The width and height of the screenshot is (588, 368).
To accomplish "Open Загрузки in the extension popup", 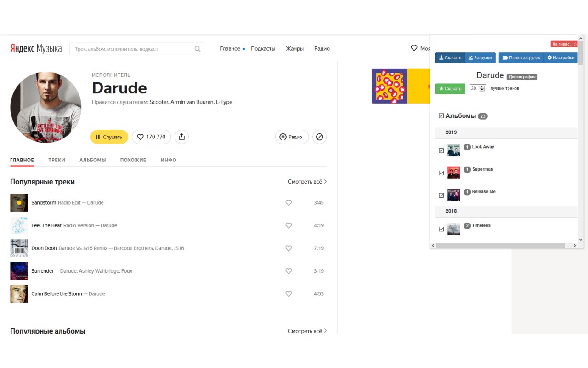I will (x=481, y=57).
